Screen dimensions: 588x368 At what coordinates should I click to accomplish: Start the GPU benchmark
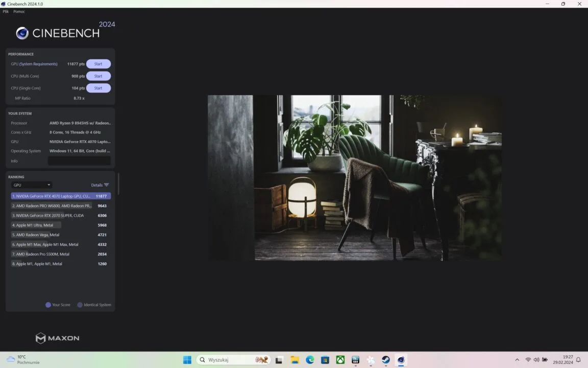98,63
